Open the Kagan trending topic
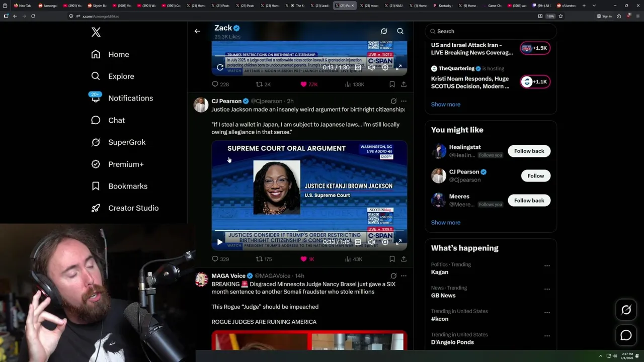The width and height of the screenshot is (644, 362). (440, 272)
